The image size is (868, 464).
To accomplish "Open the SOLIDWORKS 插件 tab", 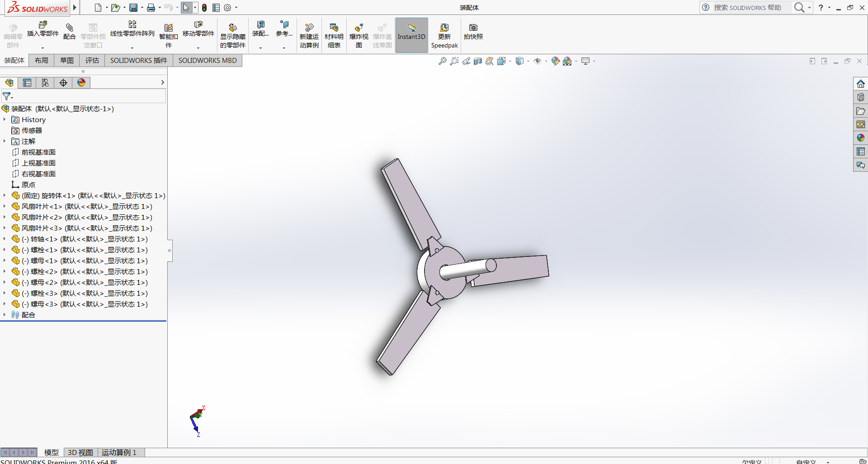I will pyautogui.click(x=139, y=61).
